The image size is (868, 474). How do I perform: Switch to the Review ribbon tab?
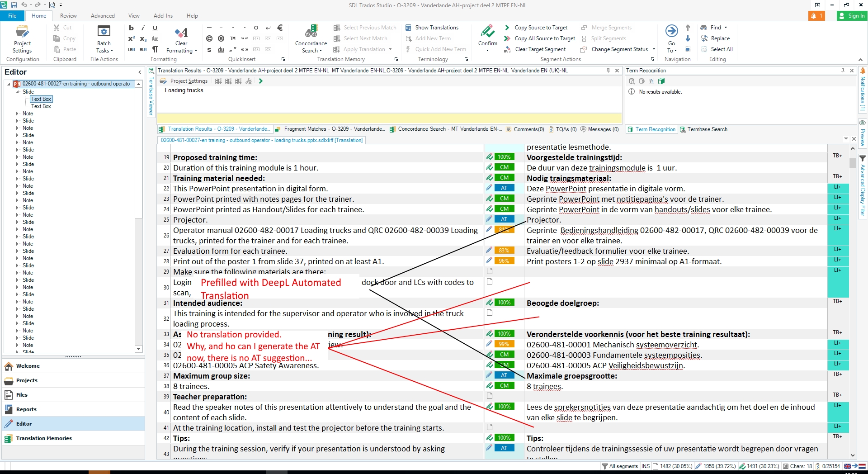click(x=68, y=16)
